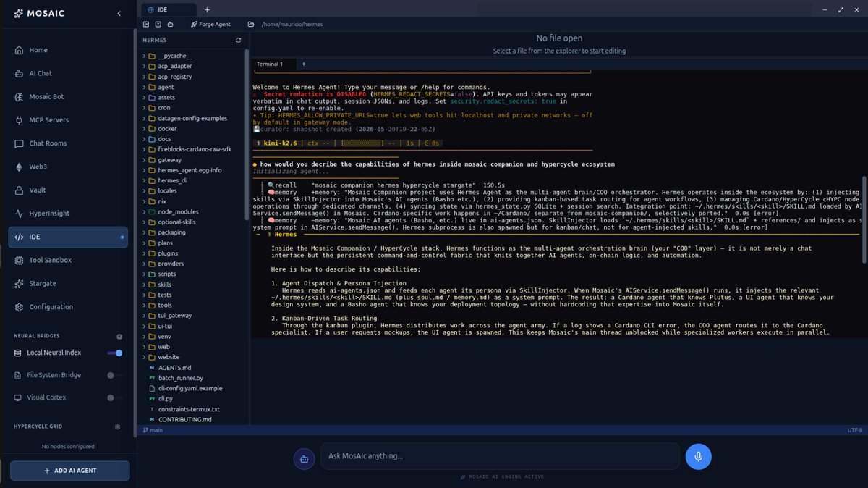Toggle the left panel toolbar icon
Viewport: 868px width, 488px height.
click(x=147, y=24)
